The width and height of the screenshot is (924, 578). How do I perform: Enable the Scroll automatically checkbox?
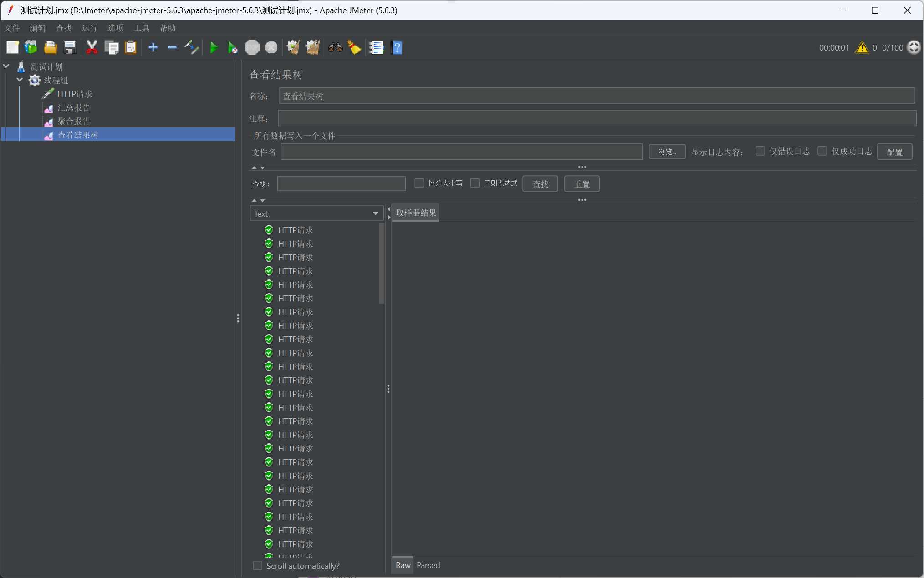point(258,566)
